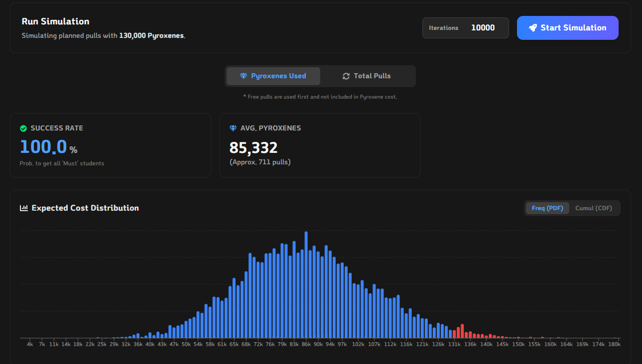The height and width of the screenshot is (364, 642).
Task: Focus the Iterations input showing 10000
Action: click(483, 28)
